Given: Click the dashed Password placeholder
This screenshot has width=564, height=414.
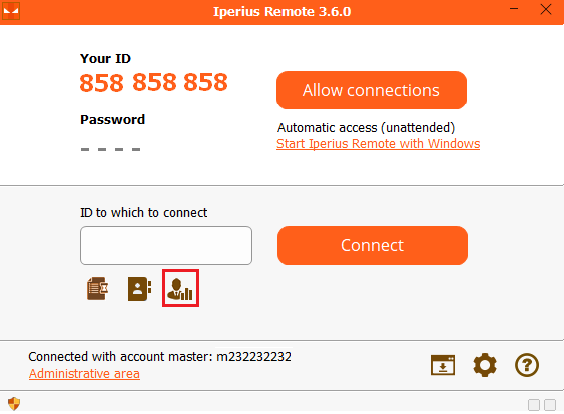Looking at the screenshot, I should tap(110, 149).
